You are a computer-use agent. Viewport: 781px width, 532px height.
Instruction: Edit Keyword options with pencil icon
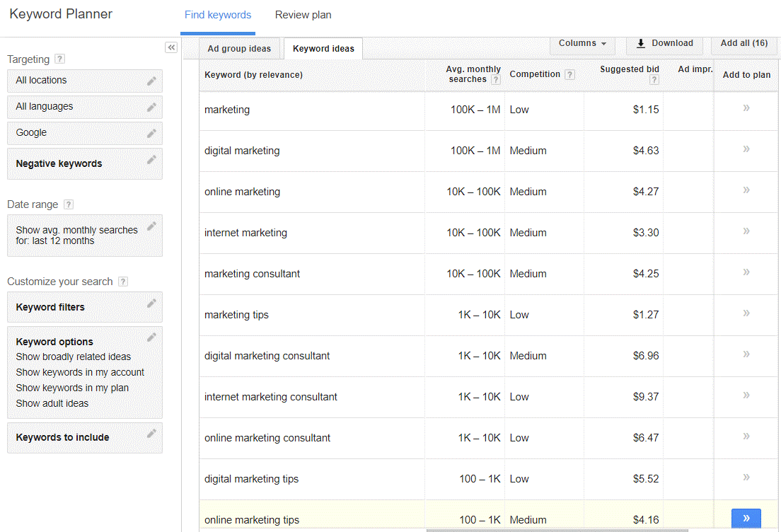[152, 337]
